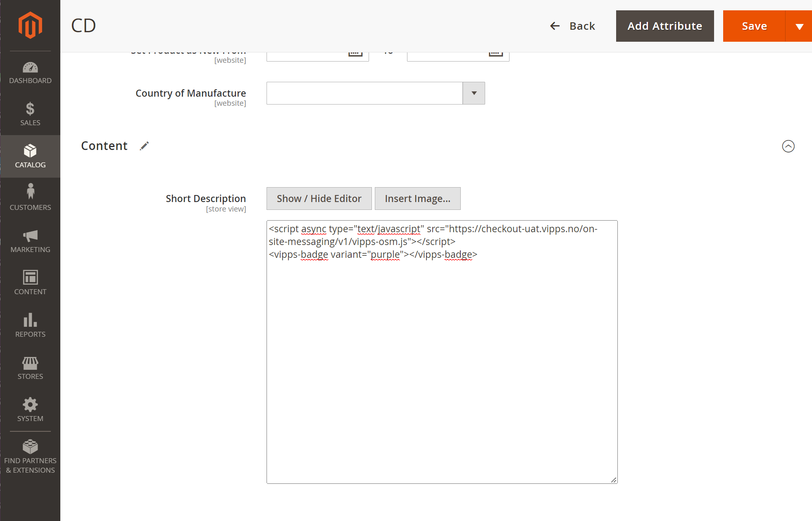Click the Add Attribute button
Viewport: 812px width, 521px height.
664,26
